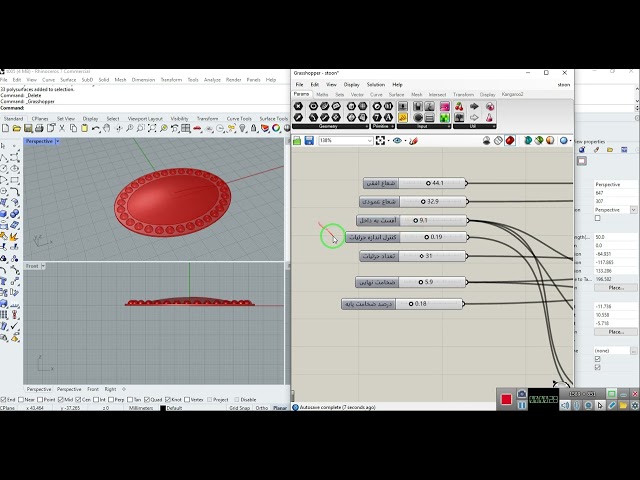Click the Cut scissors icon in Rhino toolbar
Viewport: 640px width, 480px height.
pos(62,128)
